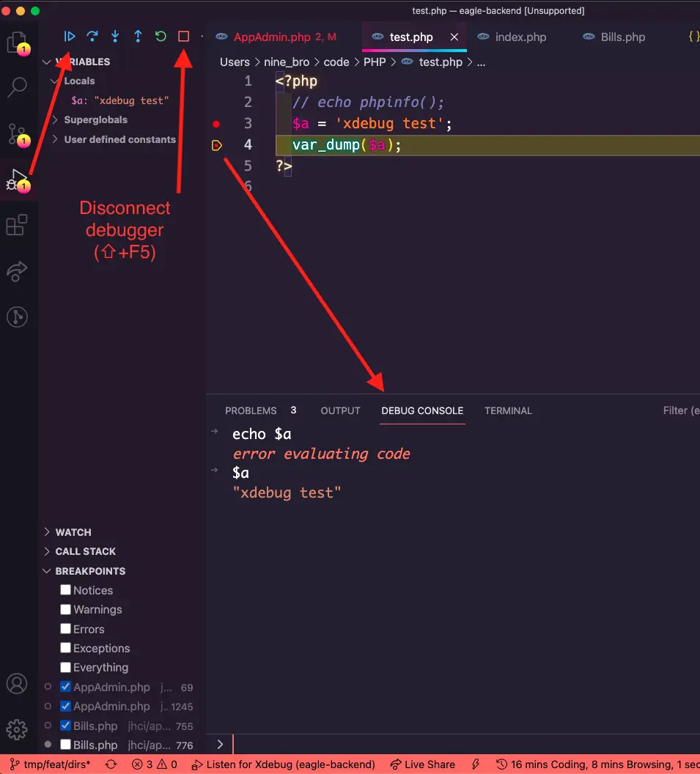Open the Manage gear icon
700x774 pixels.
18,729
